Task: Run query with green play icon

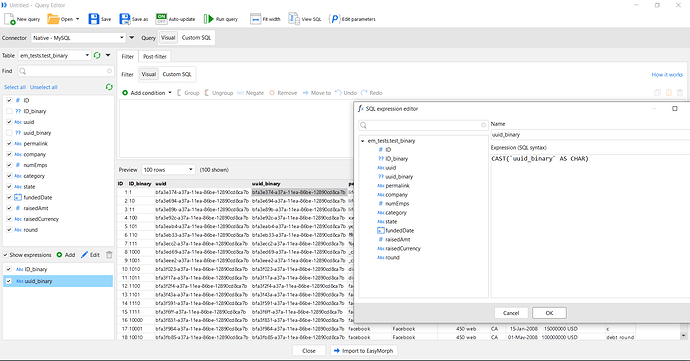Action: tap(208, 19)
